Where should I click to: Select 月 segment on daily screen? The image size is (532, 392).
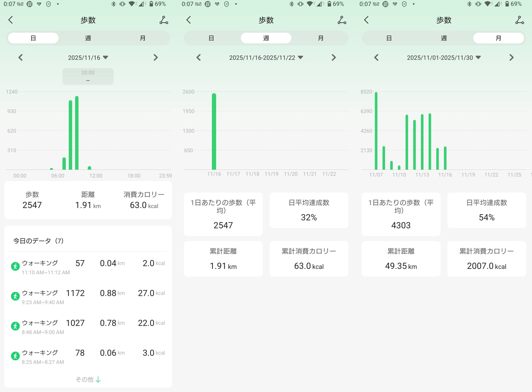pos(142,38)
